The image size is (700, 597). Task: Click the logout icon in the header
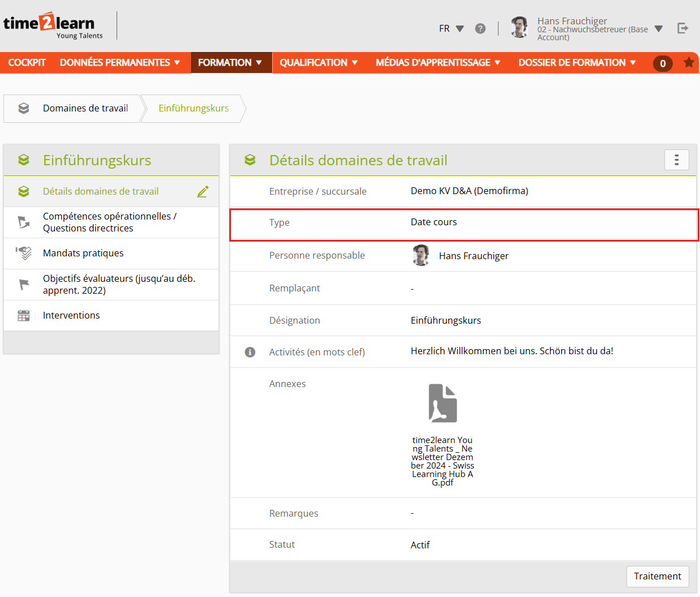point(682,28)
